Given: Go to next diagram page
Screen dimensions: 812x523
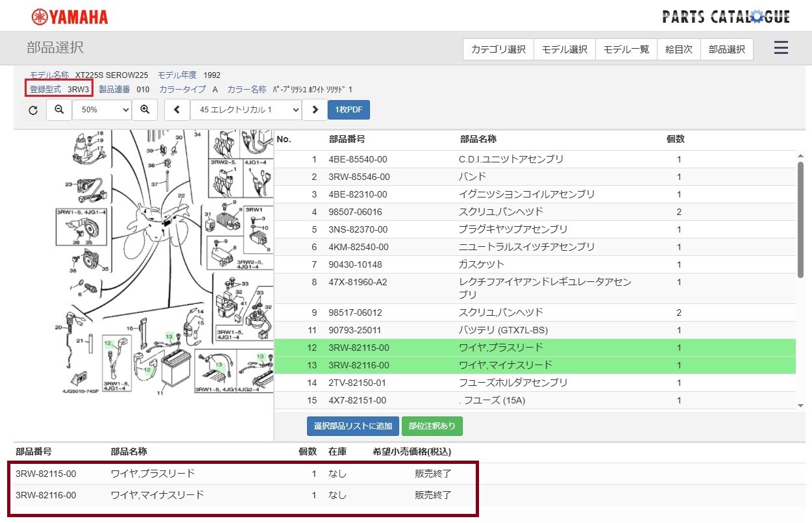Looking at the screenshot, I should pos(315,110).
